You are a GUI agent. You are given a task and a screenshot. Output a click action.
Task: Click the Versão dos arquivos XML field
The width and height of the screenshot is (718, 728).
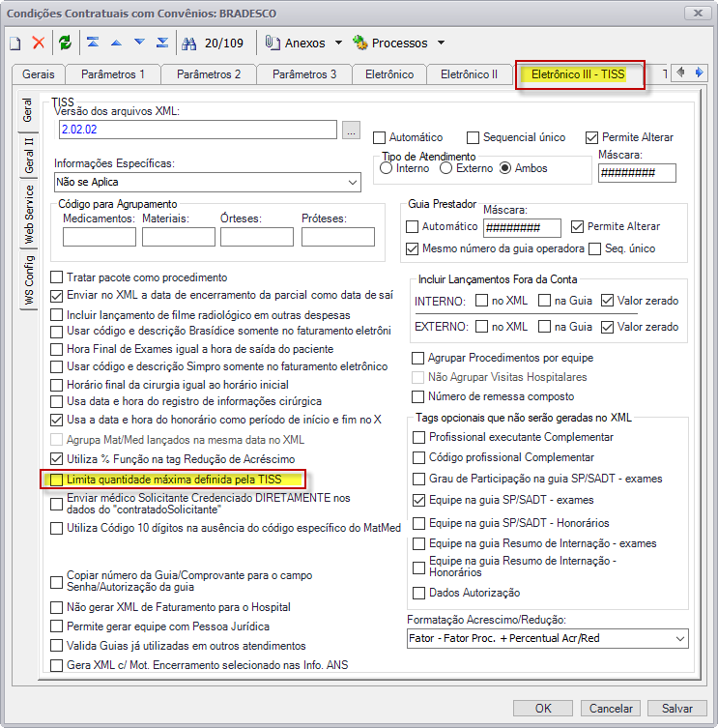198,130
